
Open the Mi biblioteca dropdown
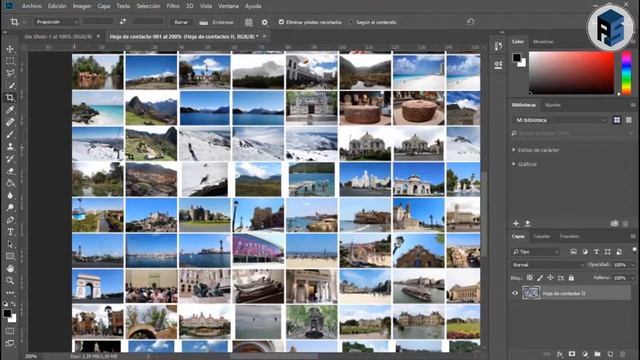click(x=560, y=120)
